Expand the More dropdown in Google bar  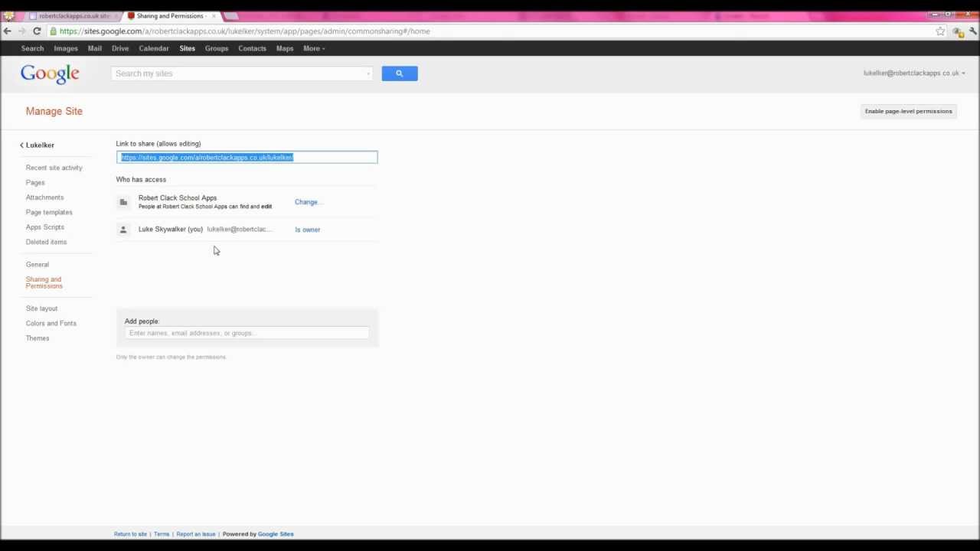(x=313, y=48)
